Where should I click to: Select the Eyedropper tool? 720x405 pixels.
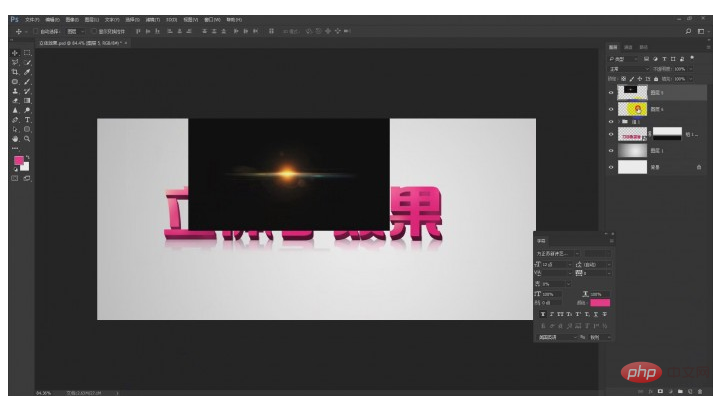[27, 72]
